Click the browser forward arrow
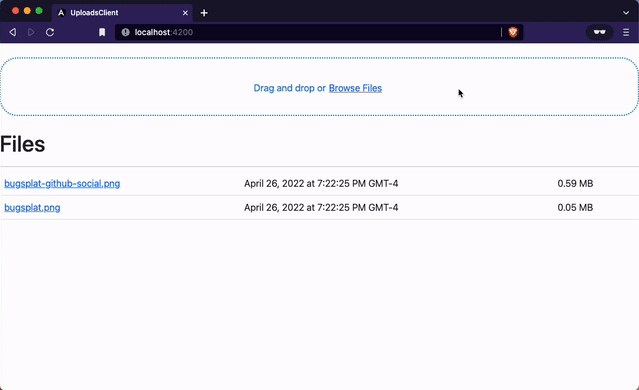The image size is (639, 390). (31, 32)
